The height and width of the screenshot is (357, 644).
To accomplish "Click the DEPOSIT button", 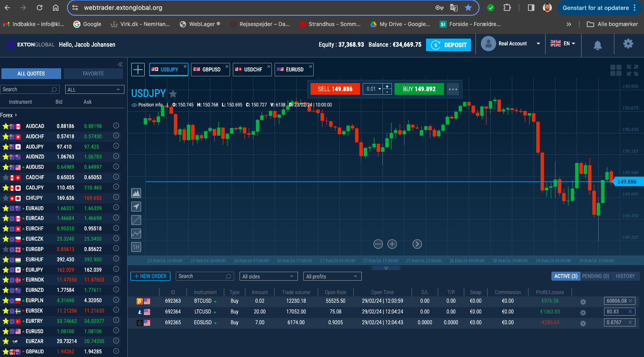I will [449, 45].
